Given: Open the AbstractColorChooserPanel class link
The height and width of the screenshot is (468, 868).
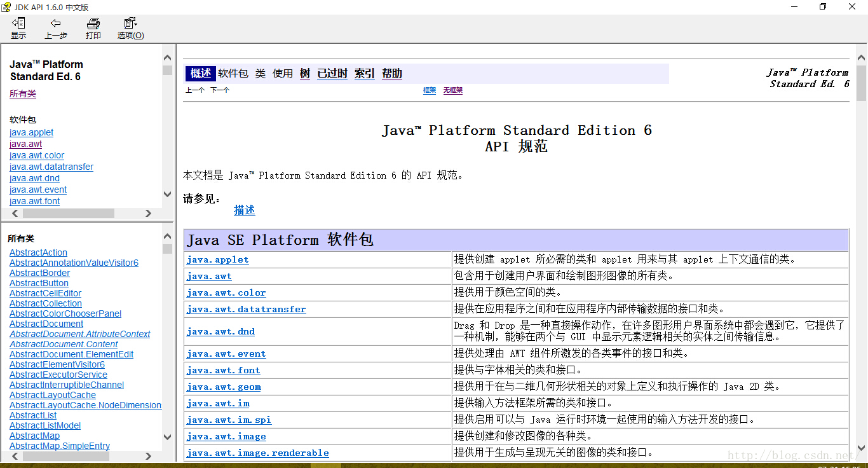Looking at the screenshot, I should (65, 313).
